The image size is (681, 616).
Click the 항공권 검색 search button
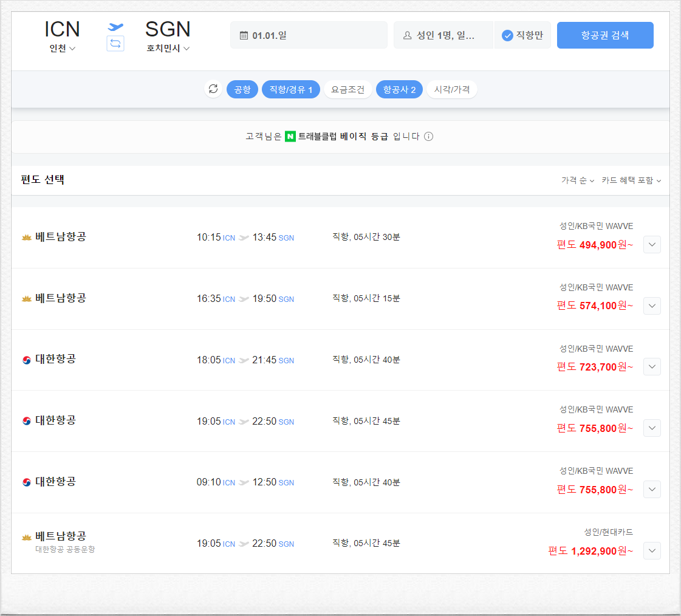[605, 35]
